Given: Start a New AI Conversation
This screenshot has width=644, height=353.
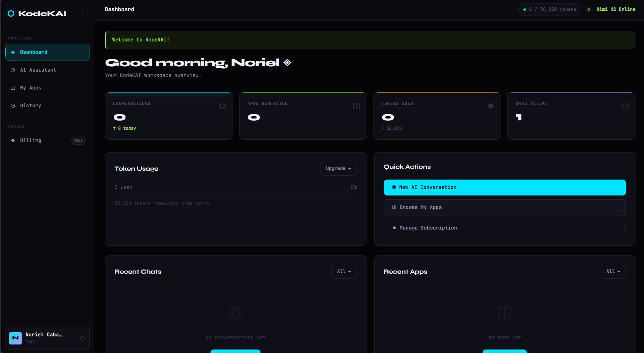Looking at the screenshot, I should [x=505, y=187].
